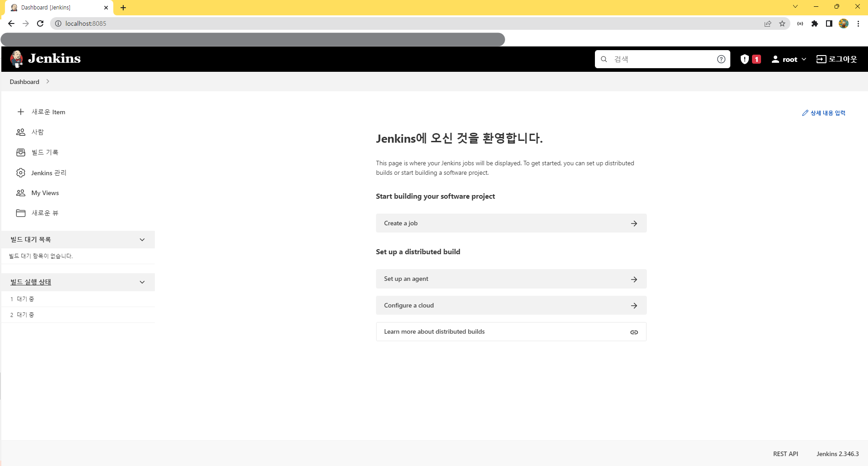This screenshot has height=466, width=868.
Task: Select executor 1 대기 중 row
Action: click(x=78, y=299)
